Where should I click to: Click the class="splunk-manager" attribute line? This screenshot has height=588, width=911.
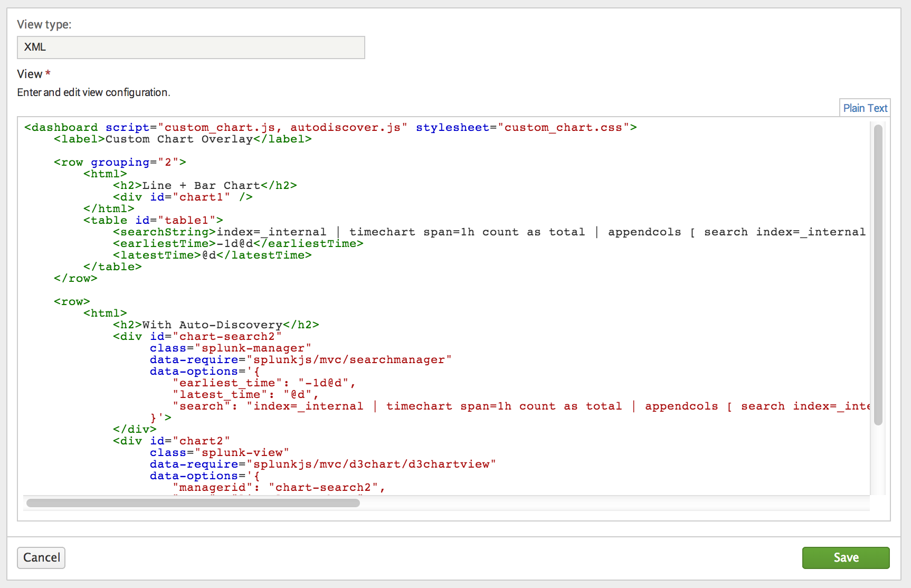230,348
